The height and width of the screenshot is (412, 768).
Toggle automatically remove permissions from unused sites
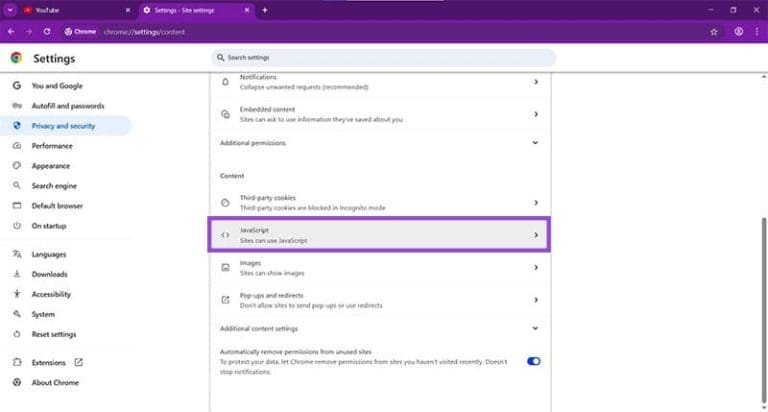click(x=533, y=361)
